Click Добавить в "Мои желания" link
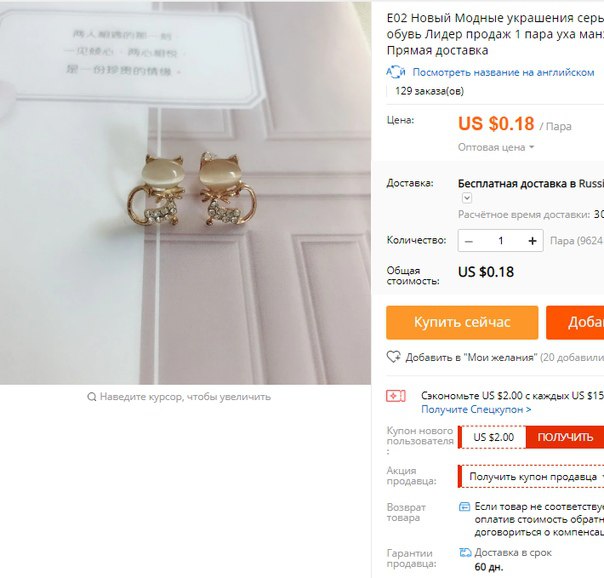 pyautogui.click(x=471, y=357)
